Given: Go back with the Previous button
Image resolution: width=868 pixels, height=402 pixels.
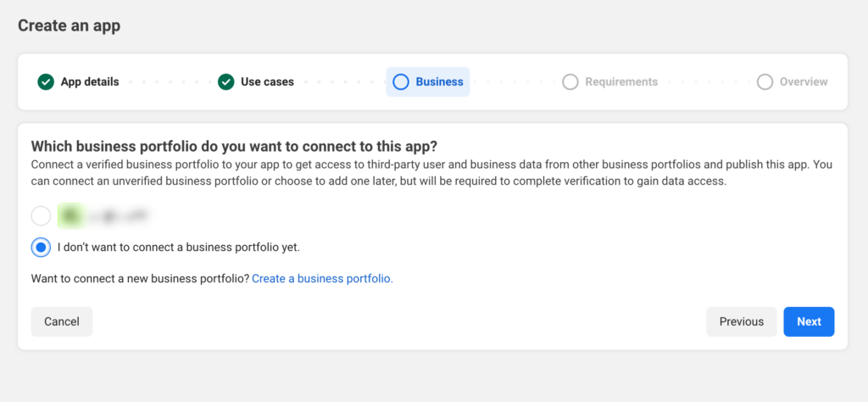Looking at the screenshot, I should (x=741, y=321).
